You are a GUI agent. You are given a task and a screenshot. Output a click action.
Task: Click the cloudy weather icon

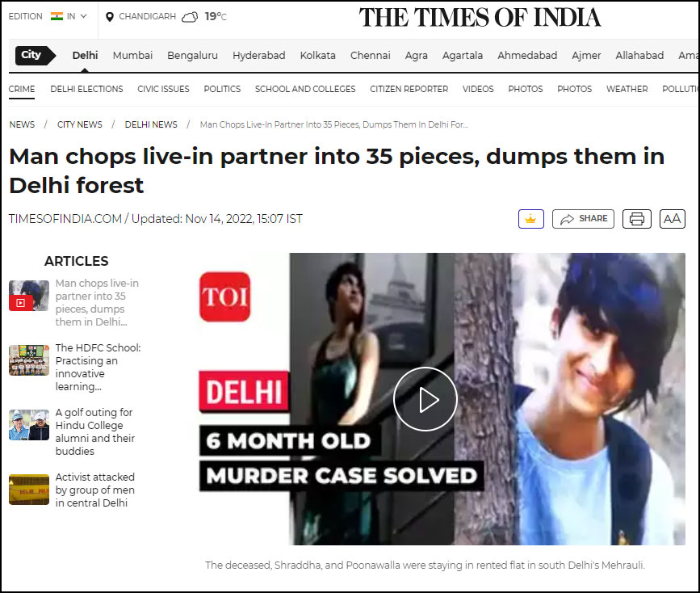[x=190, y=17]
